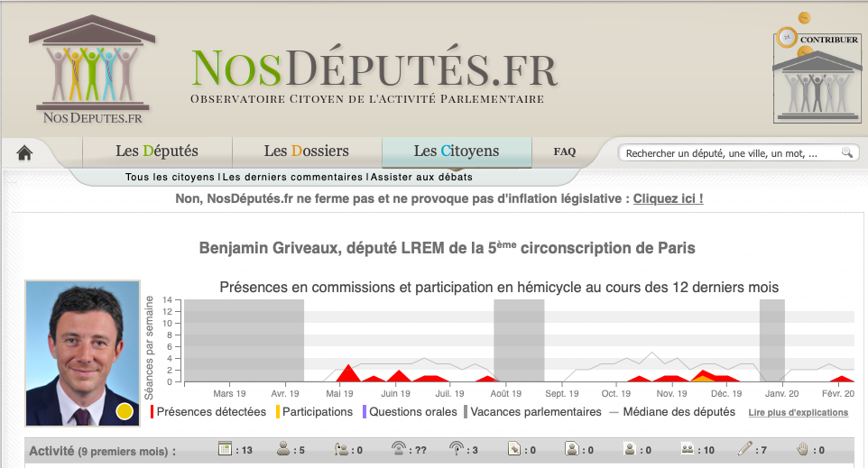868x468 pixels.
Task: Open the Cliquez ici ! link
Action: pos(668,198)
